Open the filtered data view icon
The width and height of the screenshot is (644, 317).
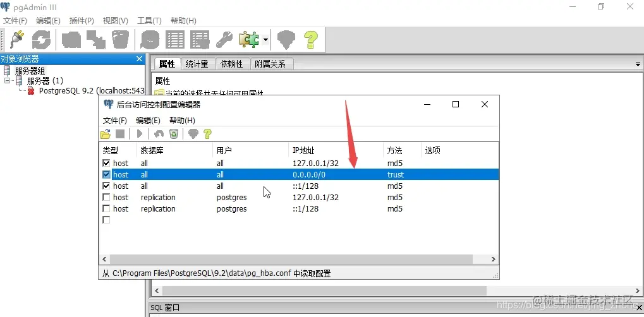(x=200, y=40)
